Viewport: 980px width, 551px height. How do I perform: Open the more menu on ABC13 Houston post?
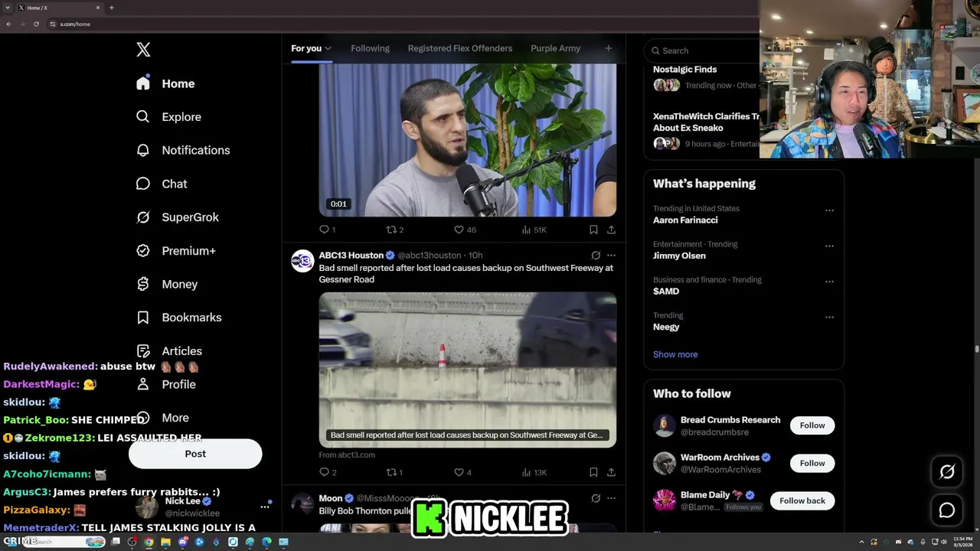pyautogui.click(x=611, y=256)
